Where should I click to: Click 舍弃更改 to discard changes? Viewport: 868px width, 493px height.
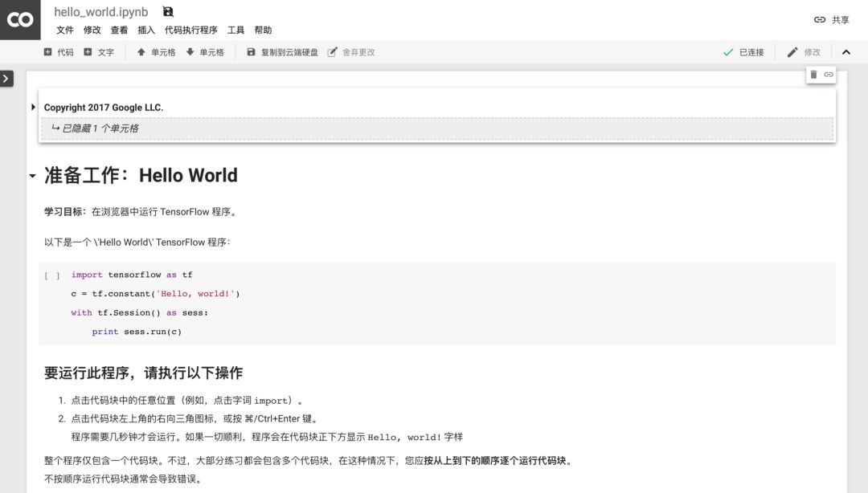(x=351, y=52)
